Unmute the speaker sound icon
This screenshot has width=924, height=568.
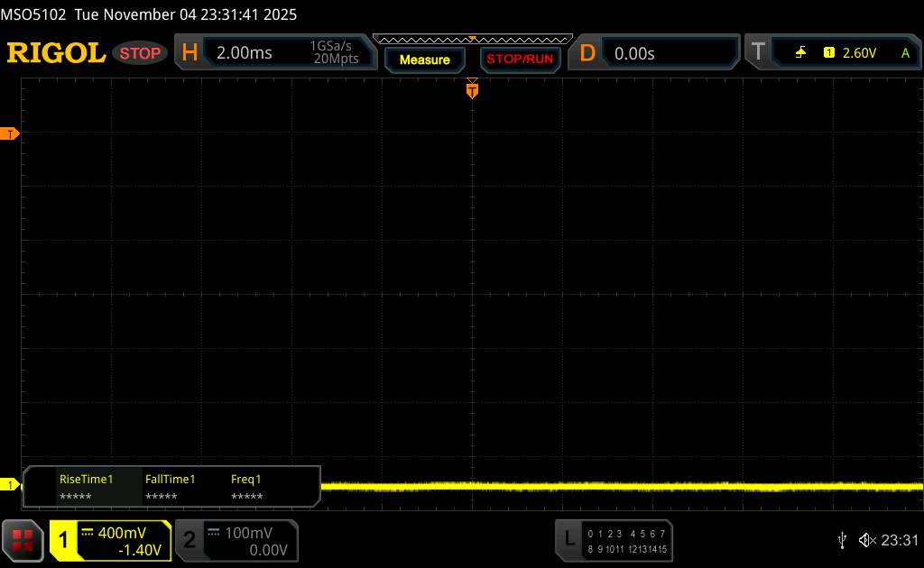(867, 540)
